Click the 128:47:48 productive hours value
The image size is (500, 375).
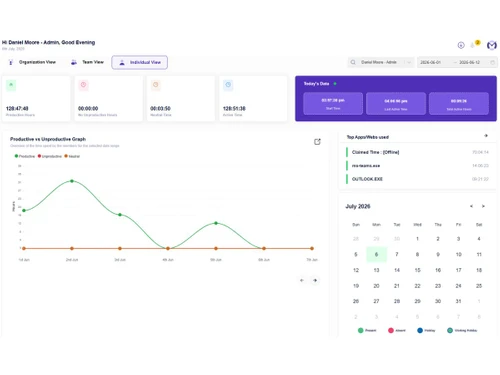(x=17, y=108)
